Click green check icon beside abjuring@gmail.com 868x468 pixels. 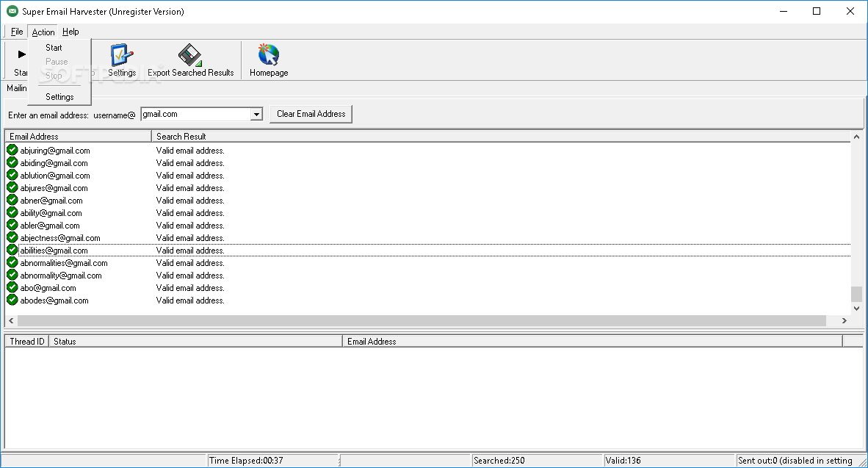click(12, 150)
